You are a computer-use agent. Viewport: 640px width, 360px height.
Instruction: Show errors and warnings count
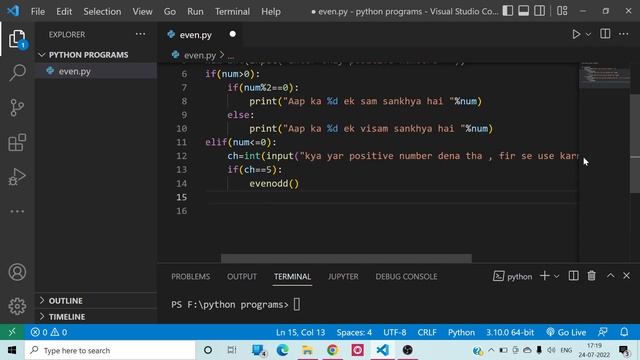tap(49, 332)
